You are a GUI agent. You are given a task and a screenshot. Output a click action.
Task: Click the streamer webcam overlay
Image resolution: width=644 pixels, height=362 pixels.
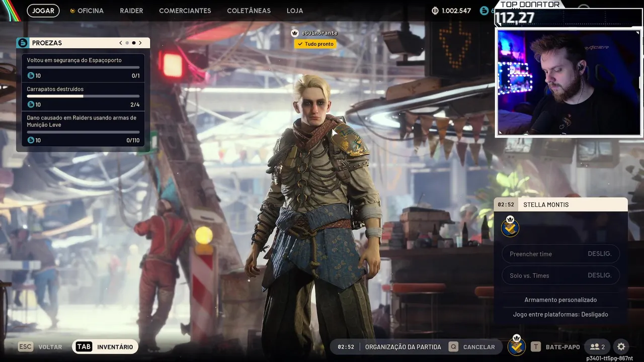(570, 82)
